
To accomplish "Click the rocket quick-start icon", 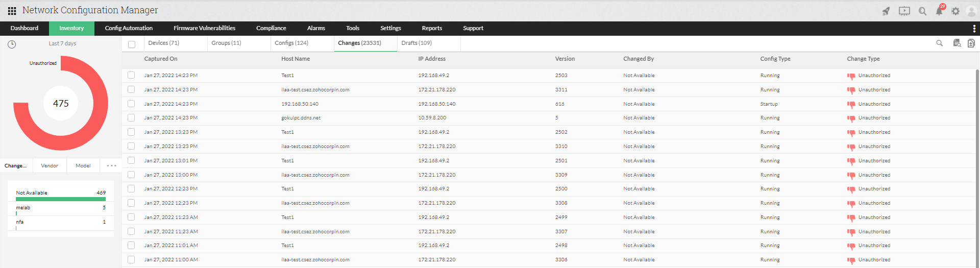I will (886, 11).
